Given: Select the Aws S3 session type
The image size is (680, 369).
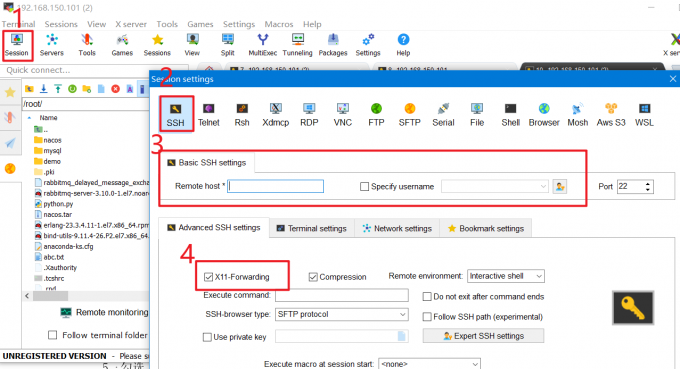Looking at the screenshot, I should pyautogui.click(x=611, y=115).
